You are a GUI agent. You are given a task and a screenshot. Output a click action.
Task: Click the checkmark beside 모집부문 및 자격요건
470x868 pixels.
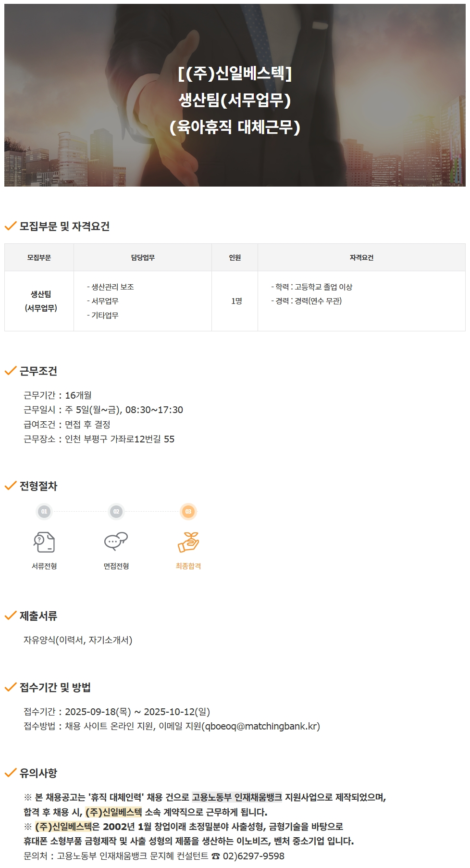pyautogui.click(x=11, y=226)
